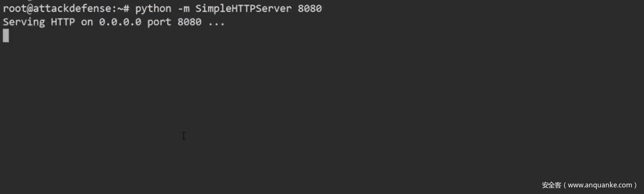The height and width of the screenshot is (194, 644).
Task: Click the word "Serving" in the output
Action: pos(24,22)
